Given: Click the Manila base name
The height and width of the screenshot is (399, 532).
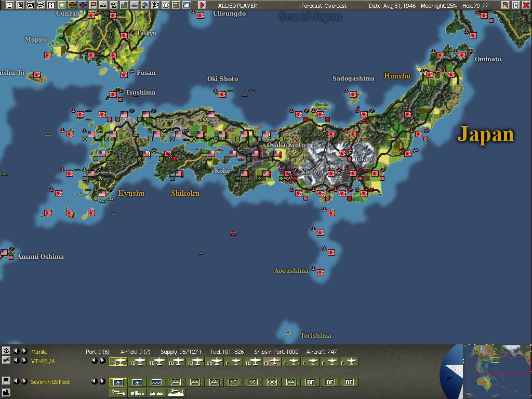Looking at the screenshot, I should (x=38, y=352).
